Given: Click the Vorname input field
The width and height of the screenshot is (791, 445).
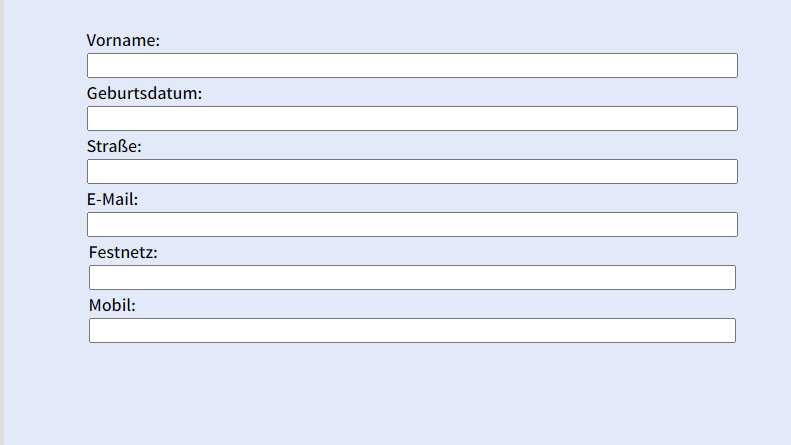Looking at the screenshot, I should click(x=412, y=66).
